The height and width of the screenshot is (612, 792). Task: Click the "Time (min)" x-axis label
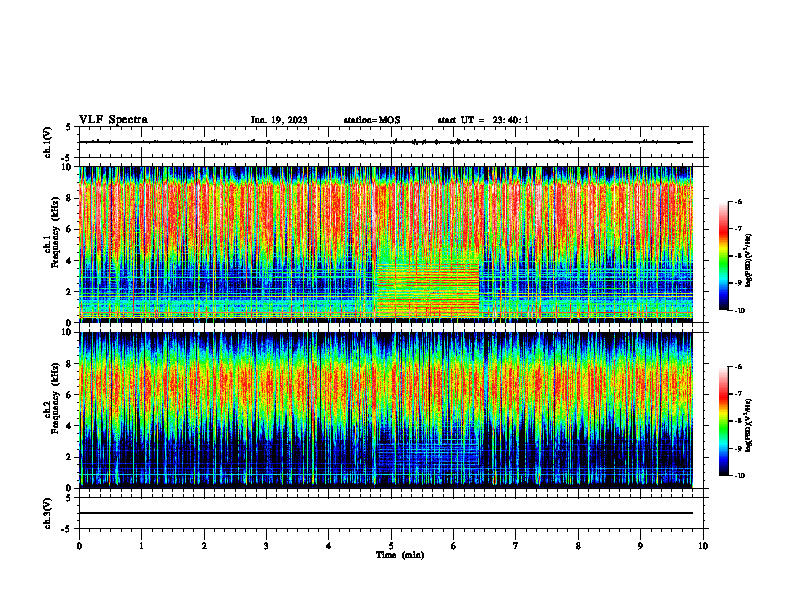(400, 555)
